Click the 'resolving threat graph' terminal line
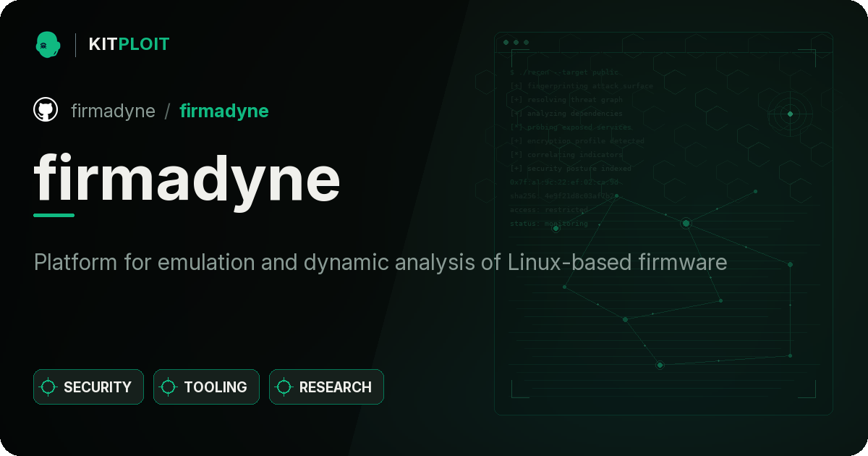The height and width of the screenshot is (456, 868). (x=566, y=100)
